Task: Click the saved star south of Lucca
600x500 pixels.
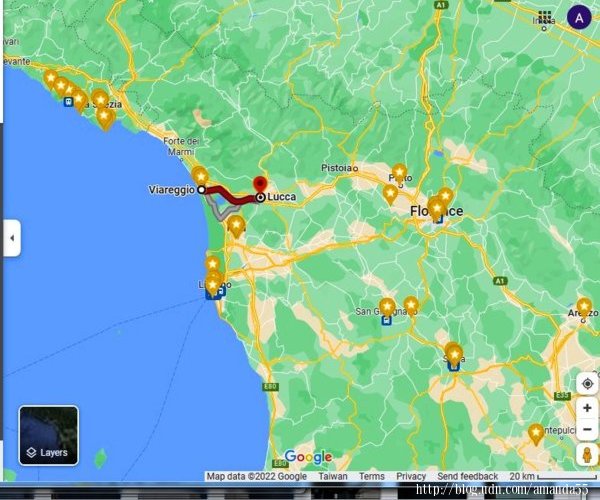Action: (x=236, y=226)
